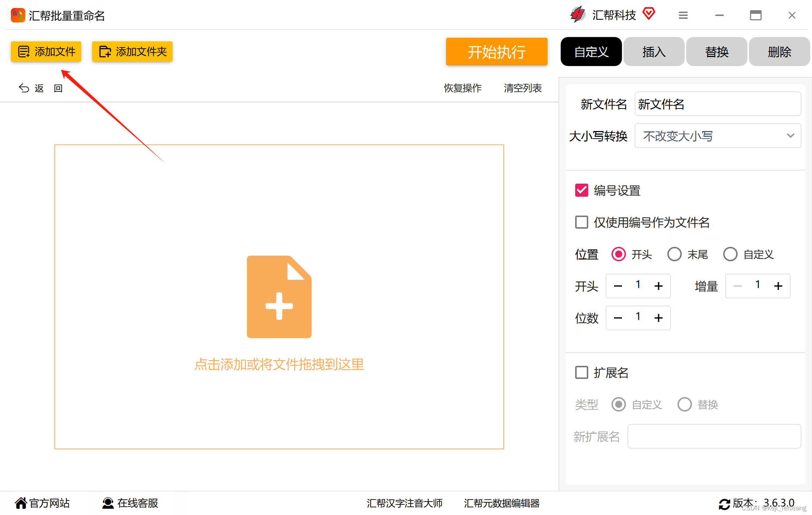Uncheck the 编号设置 checkbox
812x515 pixels.
click(581, 190)
